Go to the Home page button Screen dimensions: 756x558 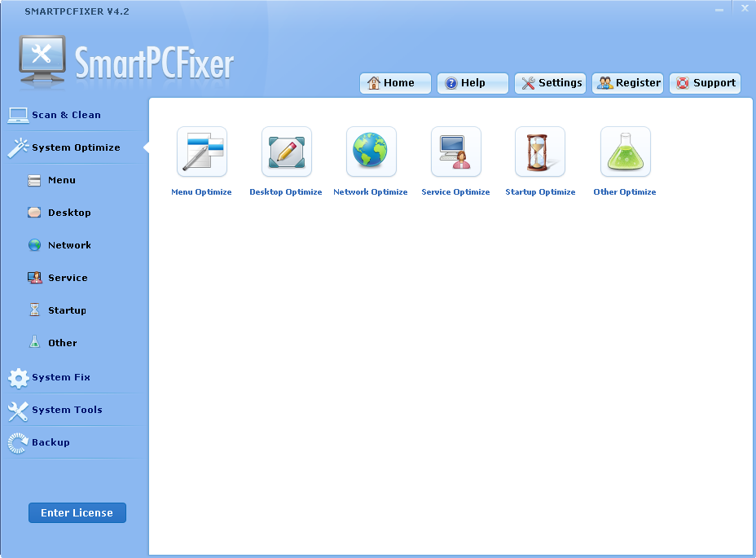pyautogui.click(x=395, y=83)
